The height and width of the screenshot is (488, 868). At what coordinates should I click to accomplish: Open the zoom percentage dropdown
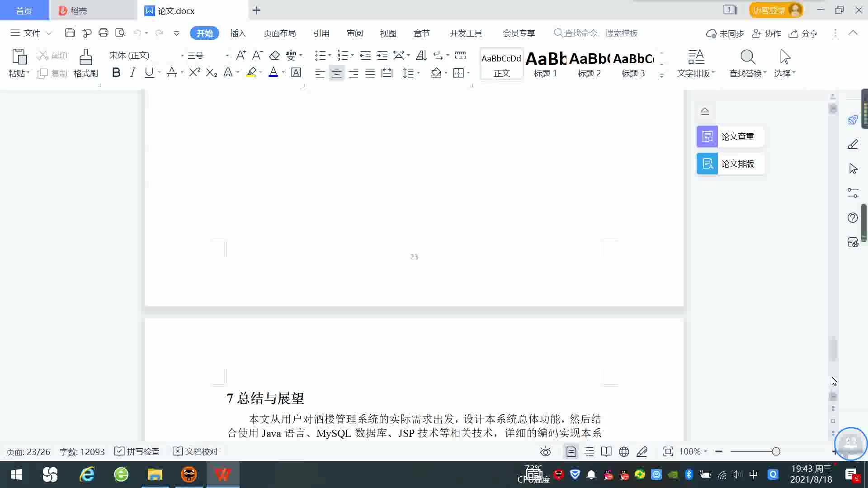693,451
